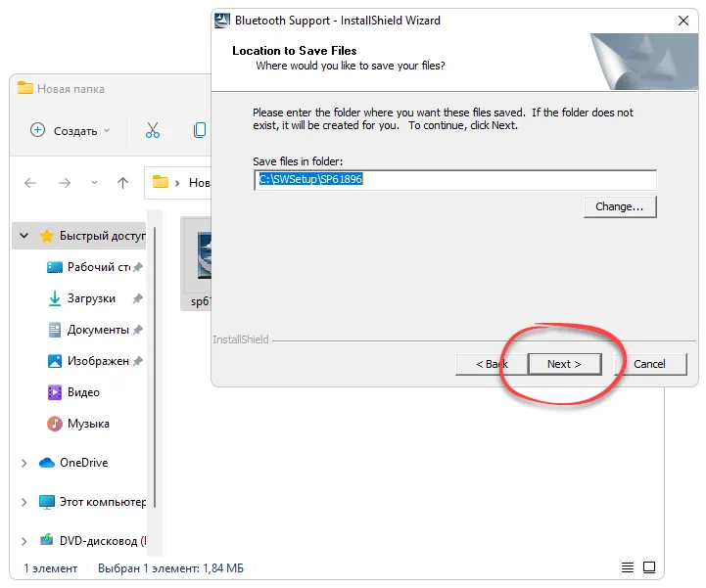
Task: Open Видео in the sidebar
Action: point(73,392)
